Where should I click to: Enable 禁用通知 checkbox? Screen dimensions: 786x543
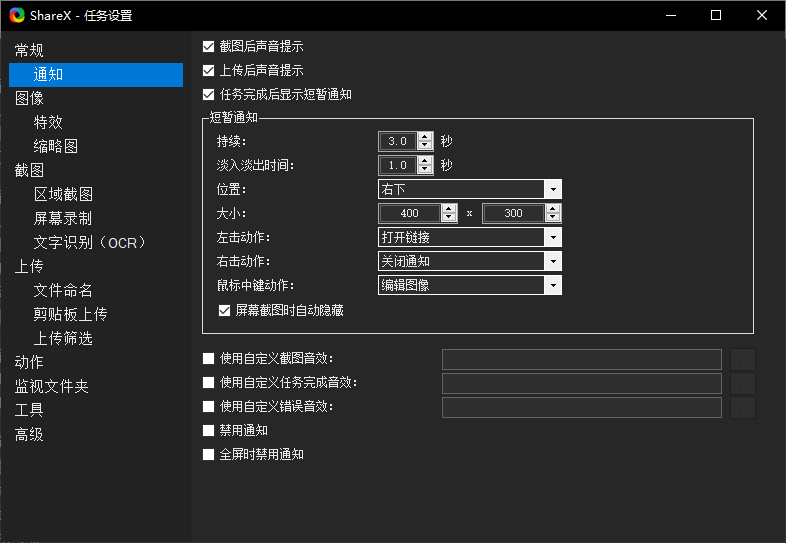(208, 431)
